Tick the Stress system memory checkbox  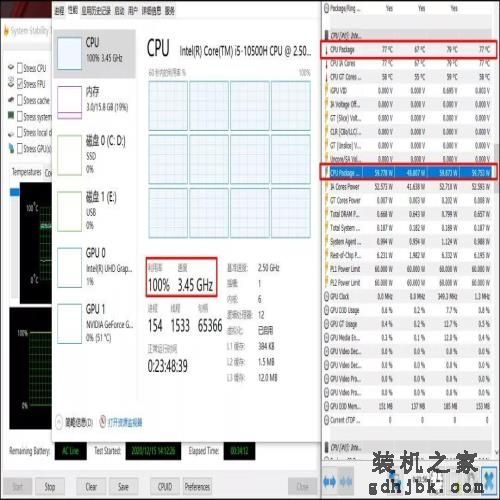[20, 116]
